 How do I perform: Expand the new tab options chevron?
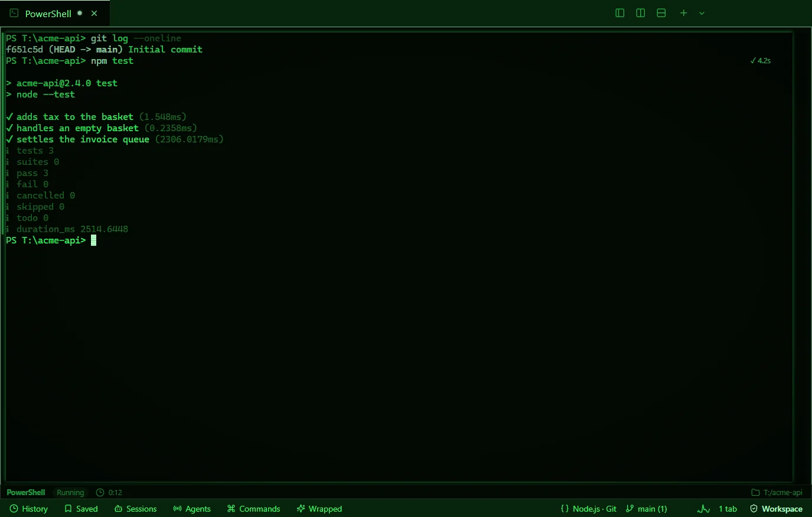(x=702, y=13)
